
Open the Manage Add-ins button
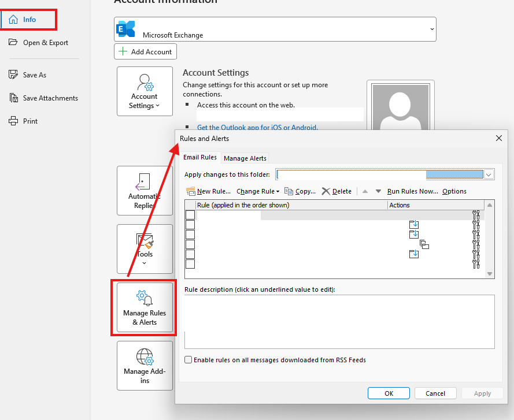click(145, 366)
